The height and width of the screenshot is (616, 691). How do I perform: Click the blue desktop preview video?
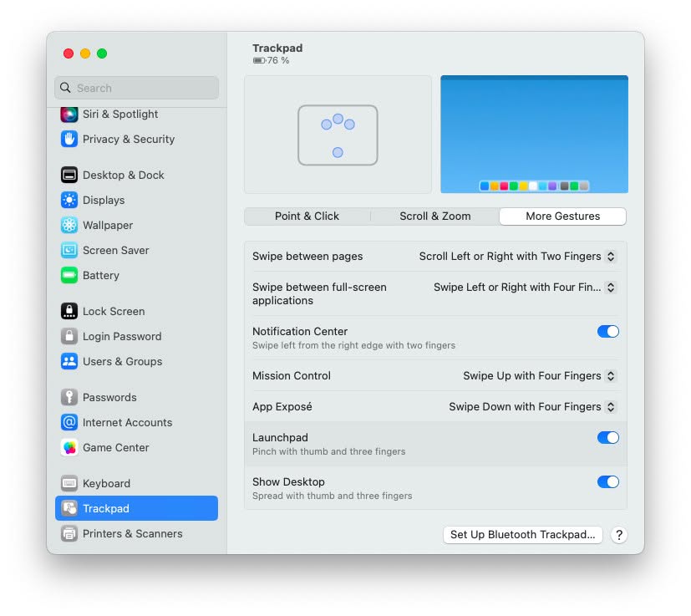pyautogui.click(x=534, y=135)
